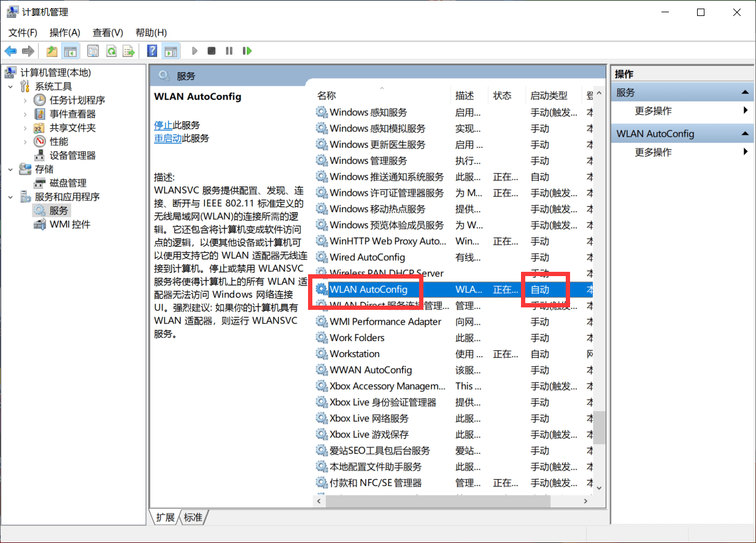Click the stop service square icon
This screenshot has width=756, height=543.
click(x=211, y=50)
